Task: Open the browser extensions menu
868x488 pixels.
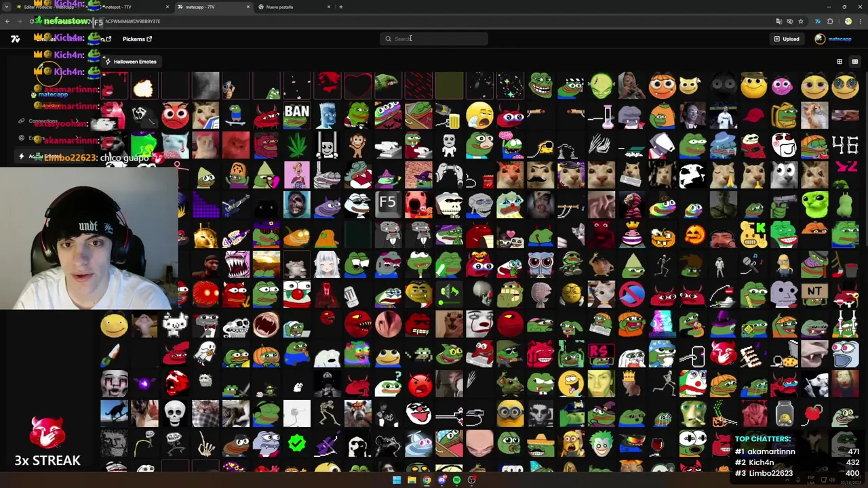Action: click(x=830, y=21)
